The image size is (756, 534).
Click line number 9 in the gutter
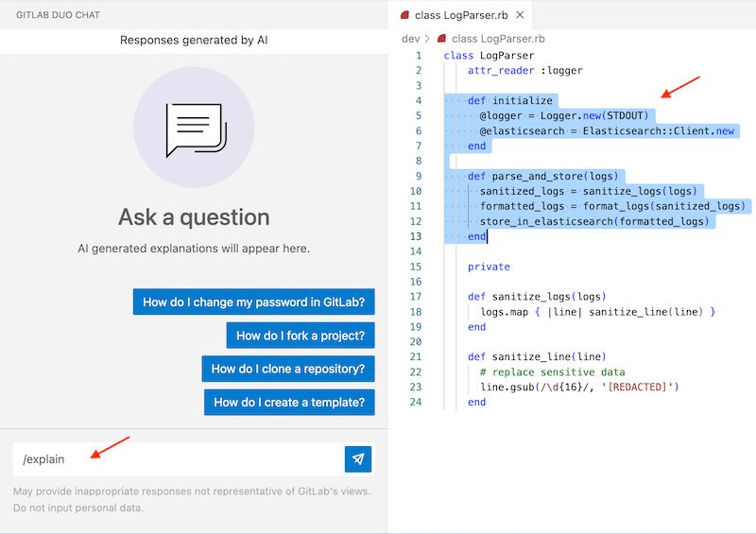pyautogui.click(x=418, y=177)
